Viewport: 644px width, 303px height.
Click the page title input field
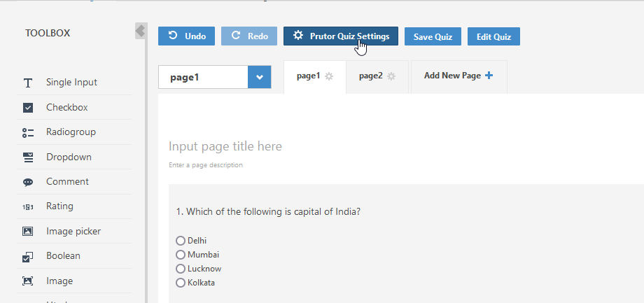pyautogui.click(x=225, y=146)
